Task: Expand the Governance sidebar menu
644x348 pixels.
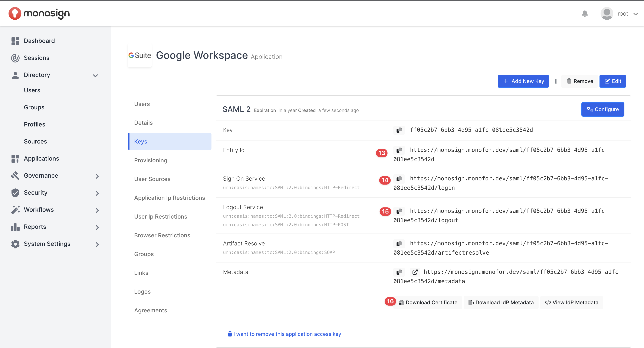Action: pyautogui.click(x=97, y=176)
